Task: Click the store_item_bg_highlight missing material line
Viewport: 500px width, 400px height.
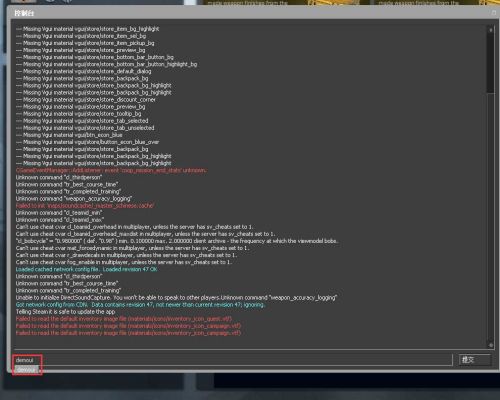Action: [87, 29]
